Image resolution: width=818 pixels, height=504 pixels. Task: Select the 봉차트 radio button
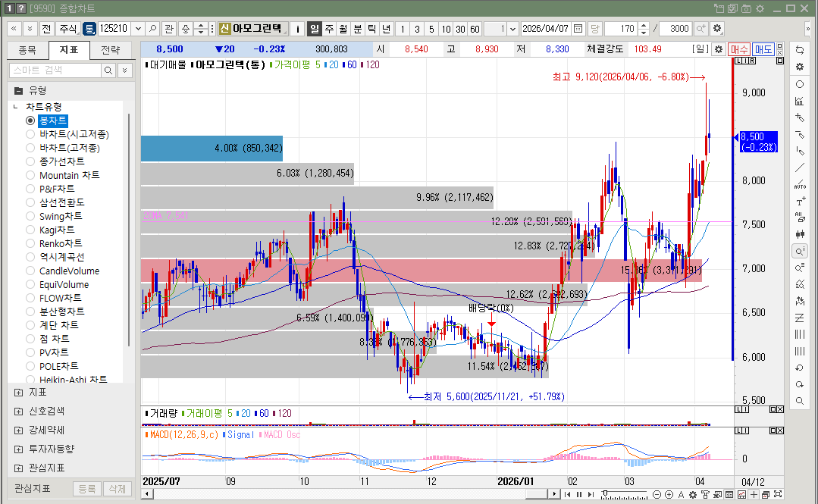30,121
